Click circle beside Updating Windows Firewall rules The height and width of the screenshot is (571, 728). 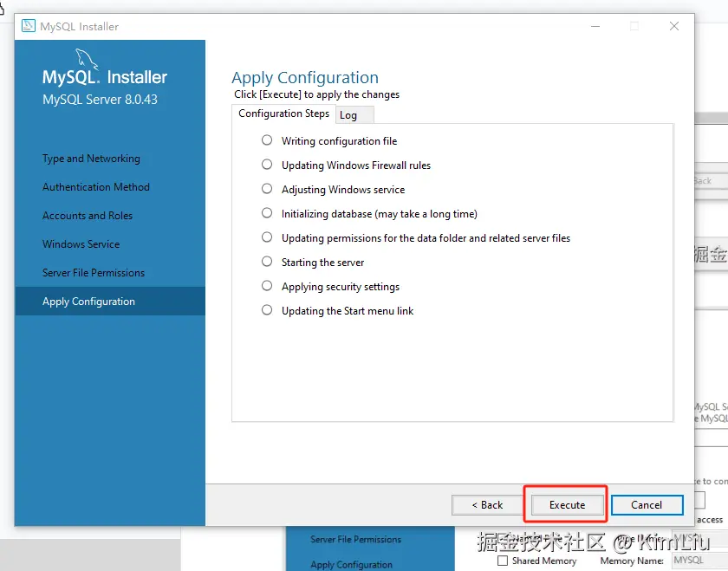[x=267, y=165]
